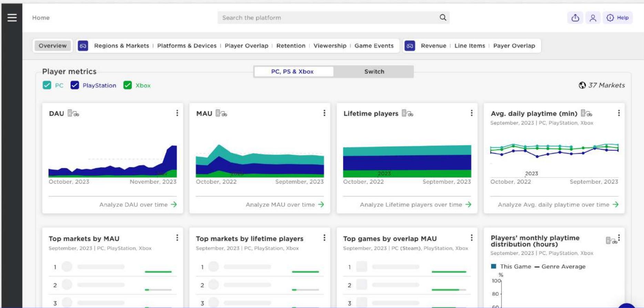
Task: Click 'Player metrics' heading
Action: coord(69,72)
